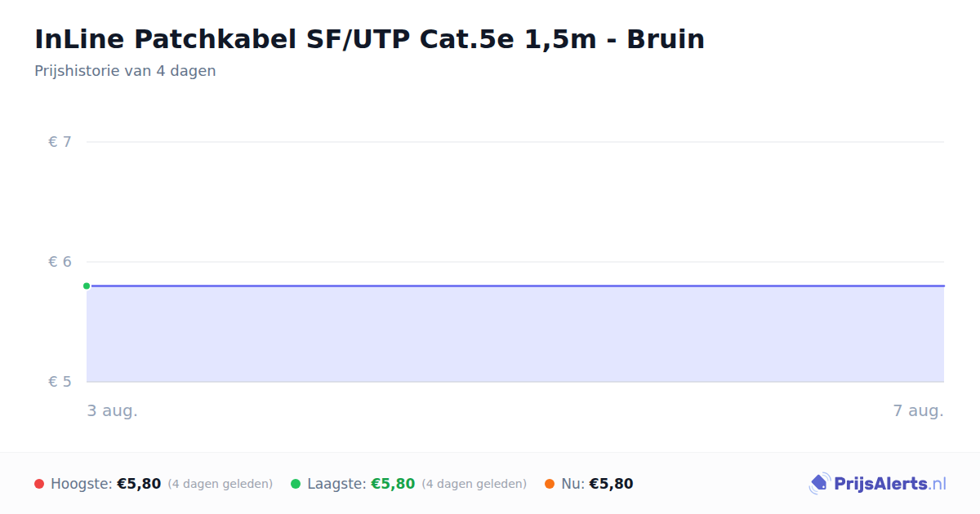Click the blue price history line
Viewport: 980px width, 514px height.
515,286
